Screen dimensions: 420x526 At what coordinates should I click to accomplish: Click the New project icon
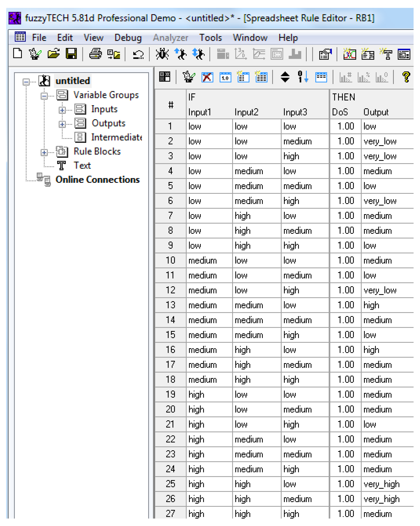point(17,53)
